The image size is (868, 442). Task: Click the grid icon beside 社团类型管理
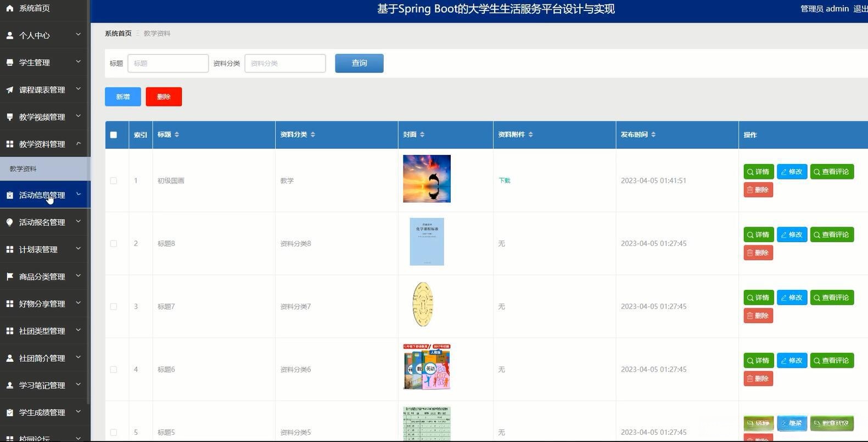(9, 331)
